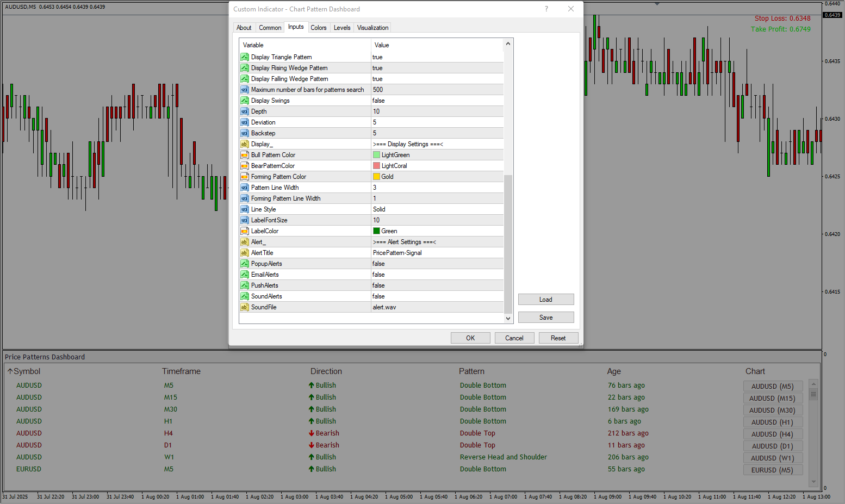The width and height of the screenshot is (845, 504).
Task: Switch to the Colors tab
Action: [x=319, y=28]
